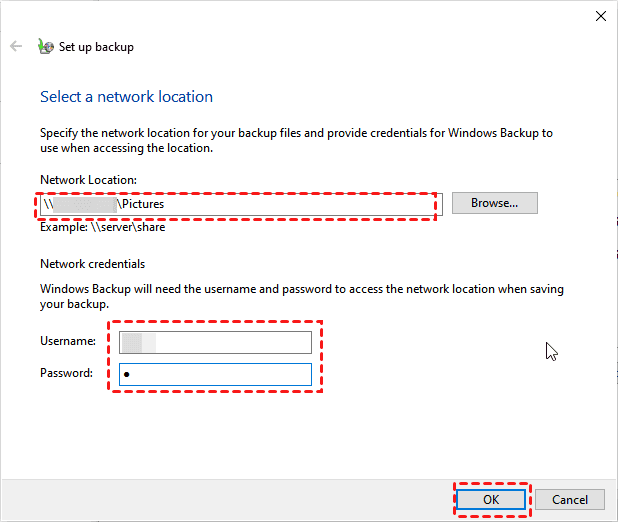Click the 'Select a network location' heading
Screen dimensions: 618x522
tap(126, 97)
